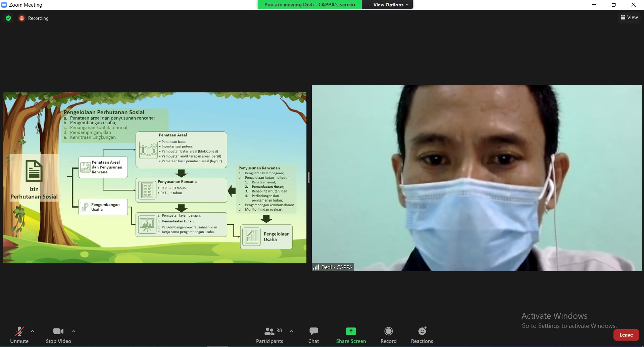Click the red Recording indicator
Viewport: 644px width, 347px height.
(x=22, y=18)
